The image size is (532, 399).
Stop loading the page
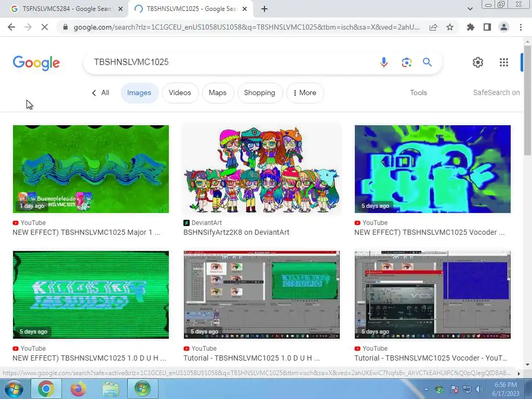[x=45, y=27]
